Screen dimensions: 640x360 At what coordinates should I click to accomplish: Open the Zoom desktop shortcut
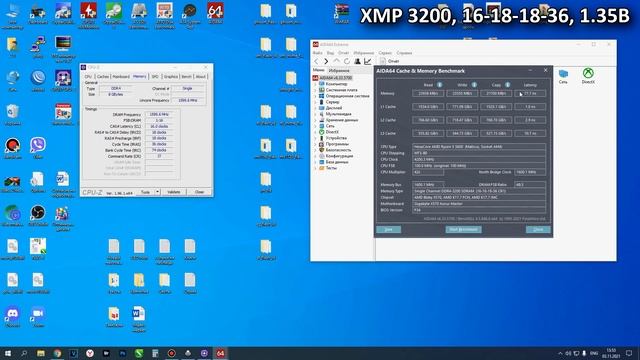(x=38, y=317)
